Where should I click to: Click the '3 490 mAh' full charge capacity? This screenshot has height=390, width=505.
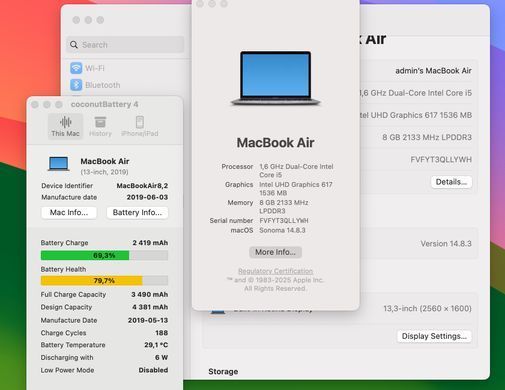150,294
